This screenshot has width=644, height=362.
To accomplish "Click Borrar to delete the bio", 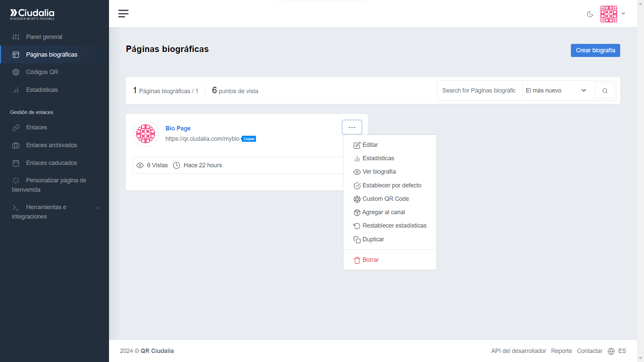I will click(x=370, y=260).
